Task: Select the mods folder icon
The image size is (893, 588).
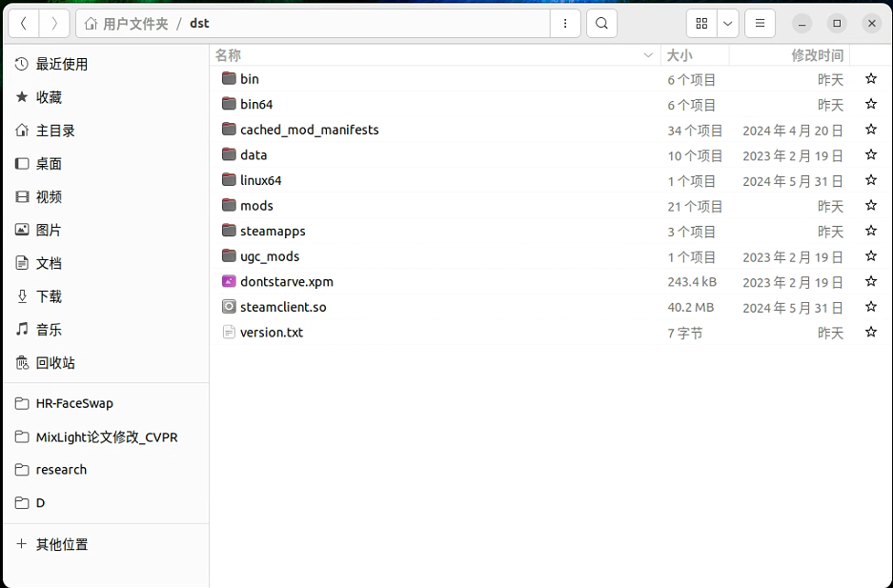Action: coord(229,205)
